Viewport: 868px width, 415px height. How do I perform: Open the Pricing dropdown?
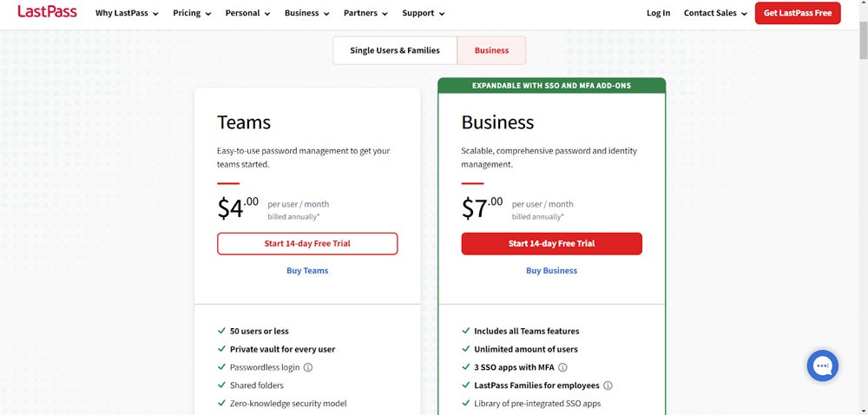(x=192, y=13)
